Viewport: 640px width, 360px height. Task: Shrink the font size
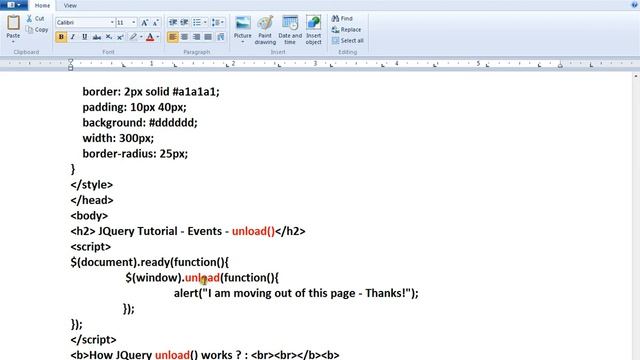tap(156, 23)
